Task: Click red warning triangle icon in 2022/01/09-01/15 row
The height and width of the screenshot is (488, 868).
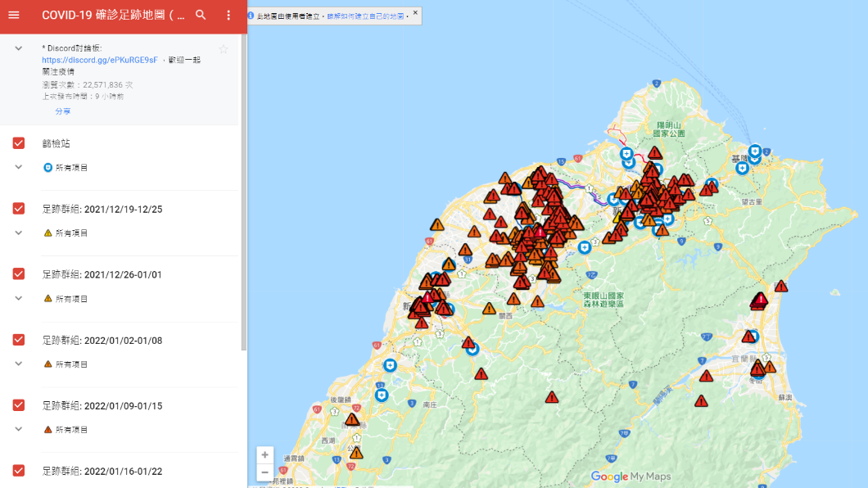Action: pos(47,429)
